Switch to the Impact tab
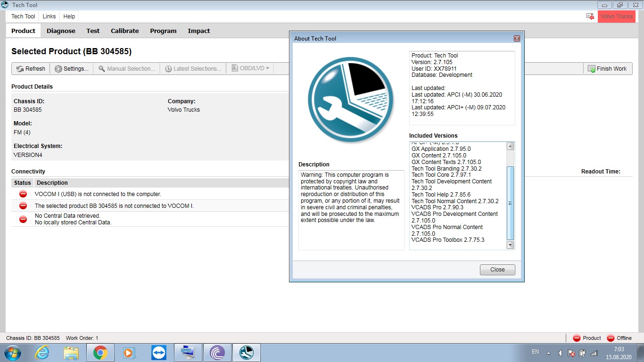The image size is (644, 362). 199,31
